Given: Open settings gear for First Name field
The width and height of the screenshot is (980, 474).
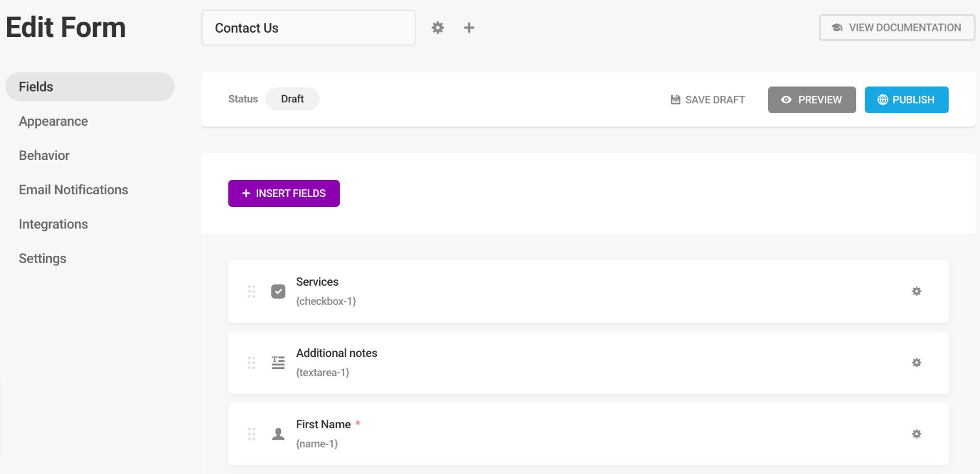Looking at the screenshot, I should click(916, 434).
